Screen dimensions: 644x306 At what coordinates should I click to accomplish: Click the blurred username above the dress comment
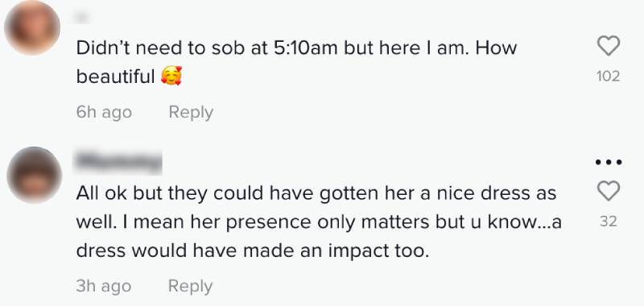[118, 161]
